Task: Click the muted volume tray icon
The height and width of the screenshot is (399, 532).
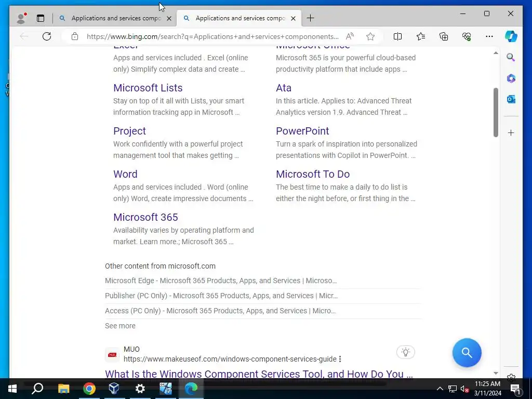Action: (x=464, y=389)
